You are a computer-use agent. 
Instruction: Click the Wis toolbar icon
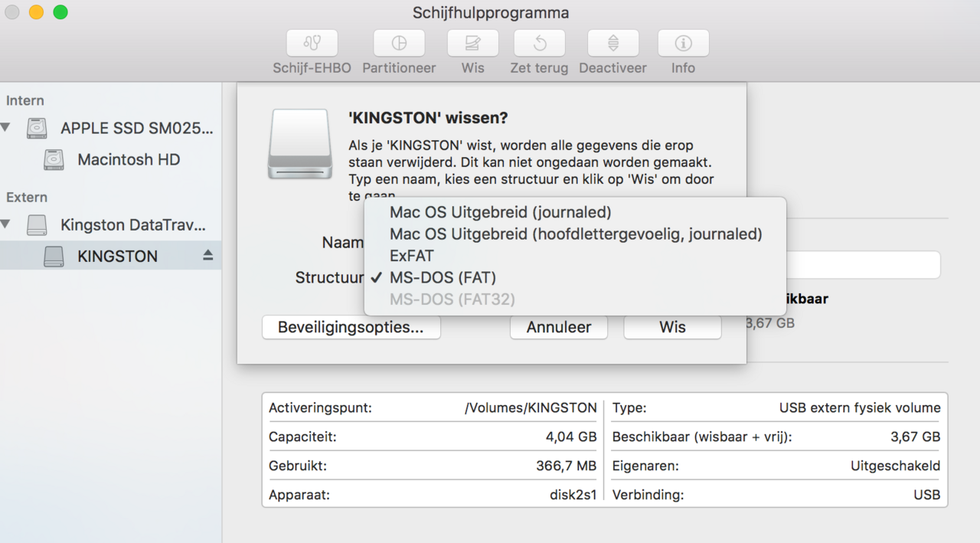coord(472,44)
